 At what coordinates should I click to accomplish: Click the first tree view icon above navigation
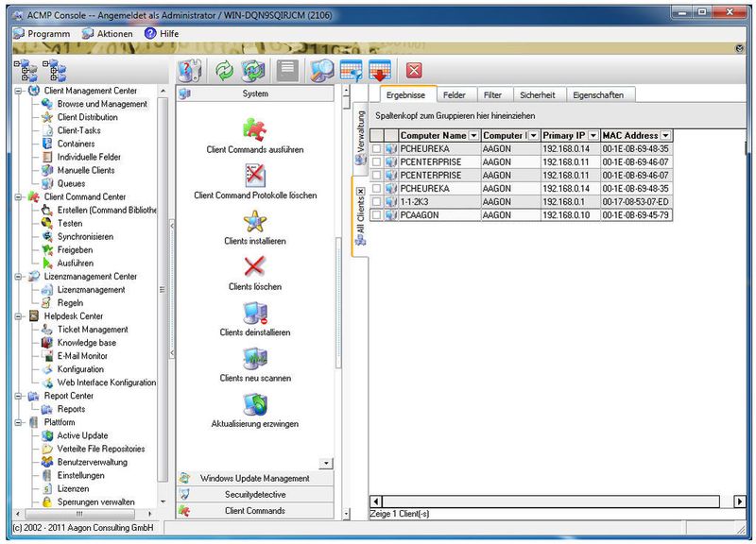tap(26, 70)
